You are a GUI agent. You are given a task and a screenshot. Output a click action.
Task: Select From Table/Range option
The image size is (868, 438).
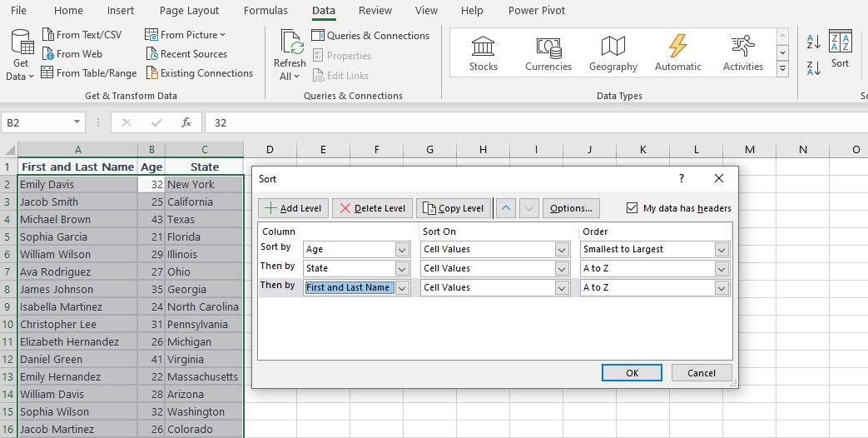tap(89, 73)
